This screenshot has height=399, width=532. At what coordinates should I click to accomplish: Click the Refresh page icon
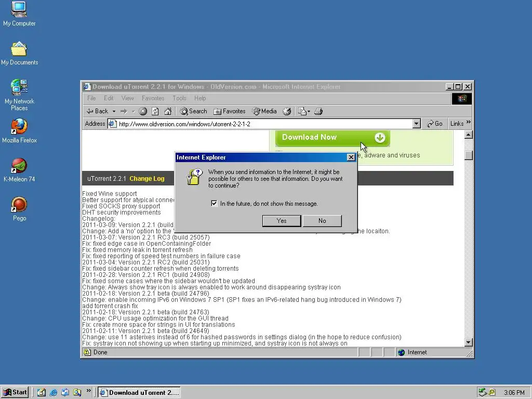[155, 111]
